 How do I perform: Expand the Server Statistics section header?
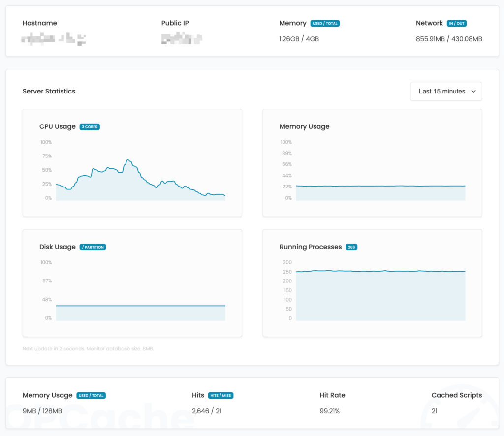49,91
